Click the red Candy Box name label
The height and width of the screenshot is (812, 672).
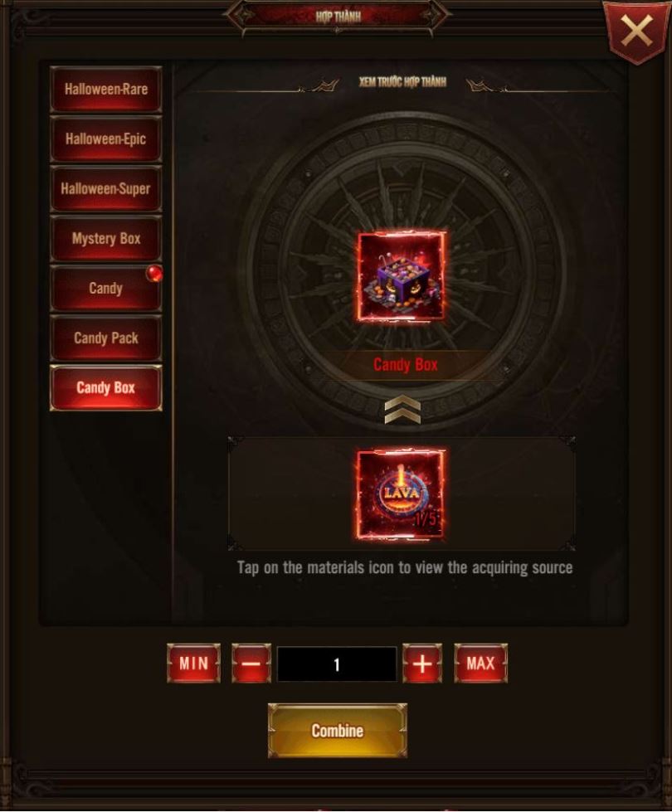coord(406,365)
